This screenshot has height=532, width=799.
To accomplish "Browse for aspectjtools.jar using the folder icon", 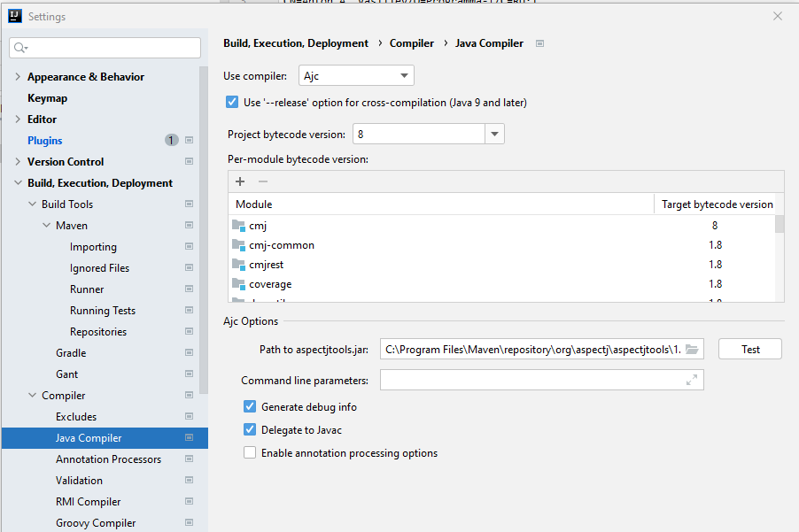I will [x=692, y=350].
